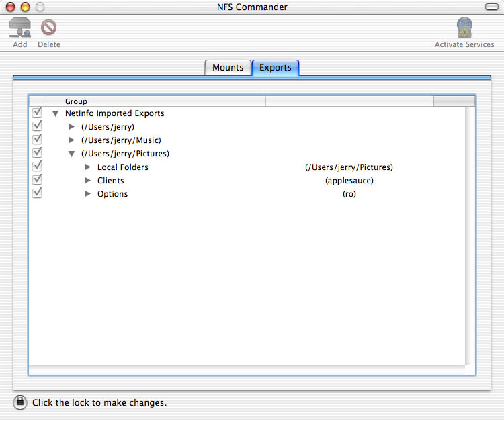This screenshot has height=421, width=504.
Task: Click the Add server icon in toolbar
Action: (20, 28)
